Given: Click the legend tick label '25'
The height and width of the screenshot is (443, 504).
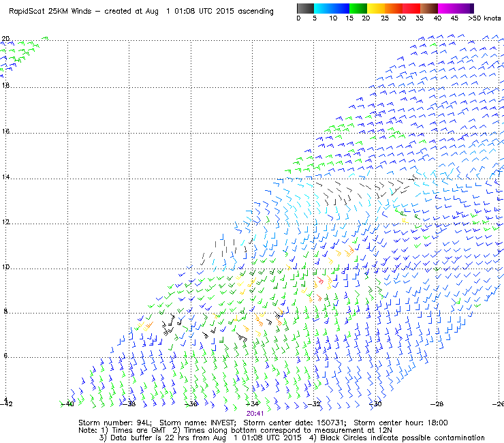Looking at the screenshot, I should pyautogui.click(x=384, y=18).
